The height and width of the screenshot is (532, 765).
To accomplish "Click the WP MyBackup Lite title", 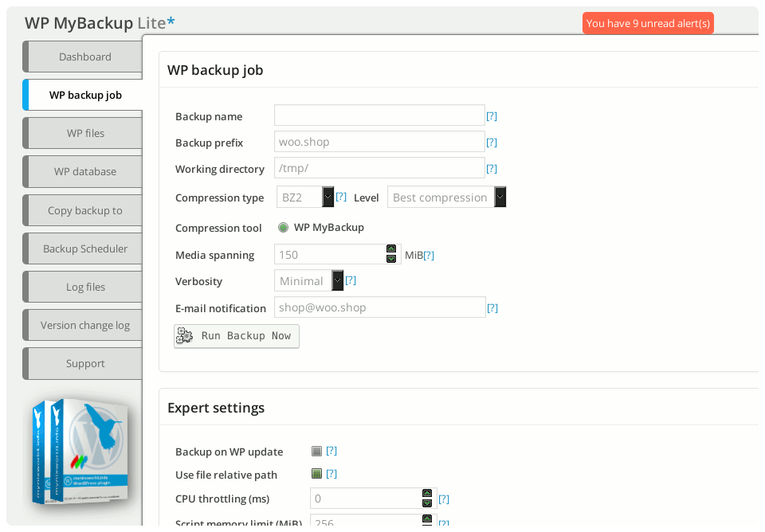I will [100, 23].
